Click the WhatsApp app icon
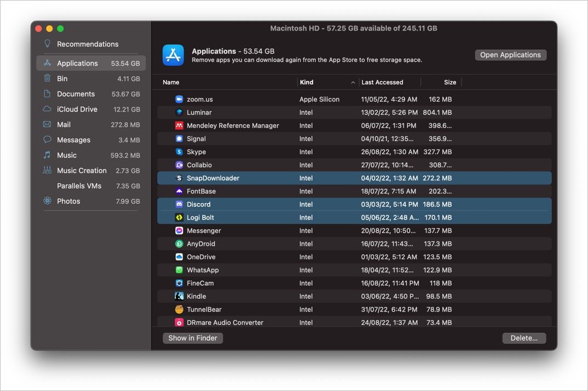This screenshot has width=588, height=391. [179, 270]
